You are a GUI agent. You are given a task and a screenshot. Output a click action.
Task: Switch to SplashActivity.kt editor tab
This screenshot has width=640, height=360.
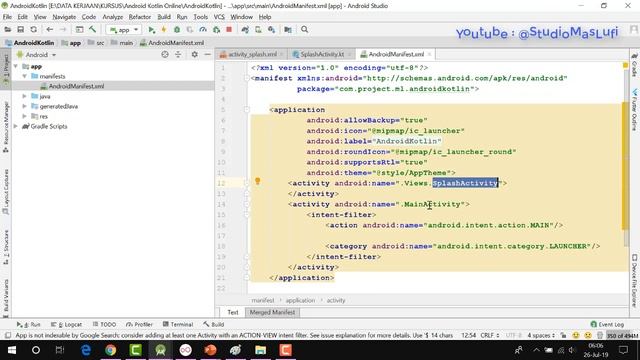[x=322, y=54]
